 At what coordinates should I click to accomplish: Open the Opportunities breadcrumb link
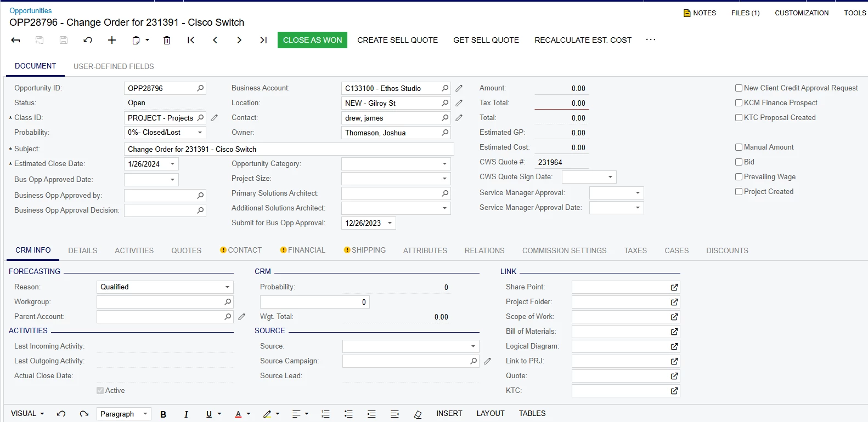click(x=31, y=10)
